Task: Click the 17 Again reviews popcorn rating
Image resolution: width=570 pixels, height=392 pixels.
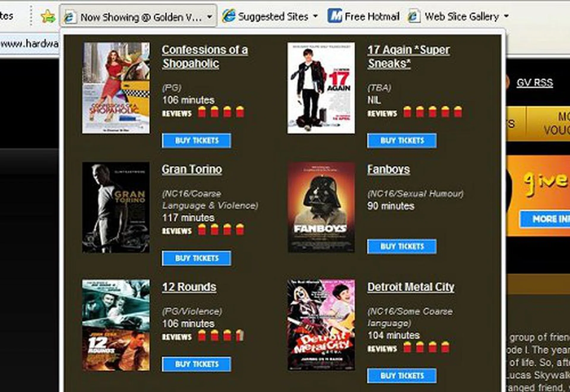Action: pos(432,112)
